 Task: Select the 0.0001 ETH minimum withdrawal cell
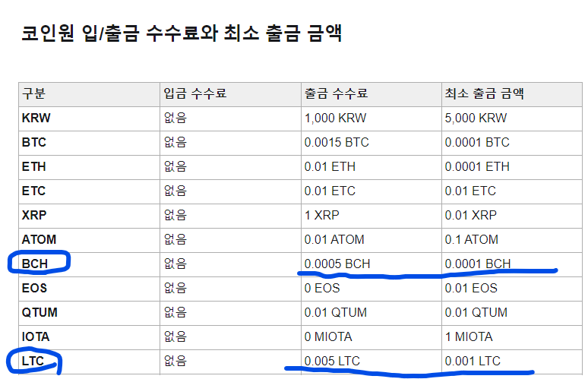point(512,167)
